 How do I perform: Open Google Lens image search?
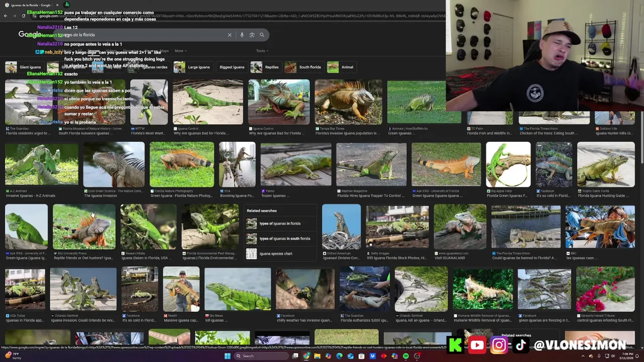tap(252, 35)
